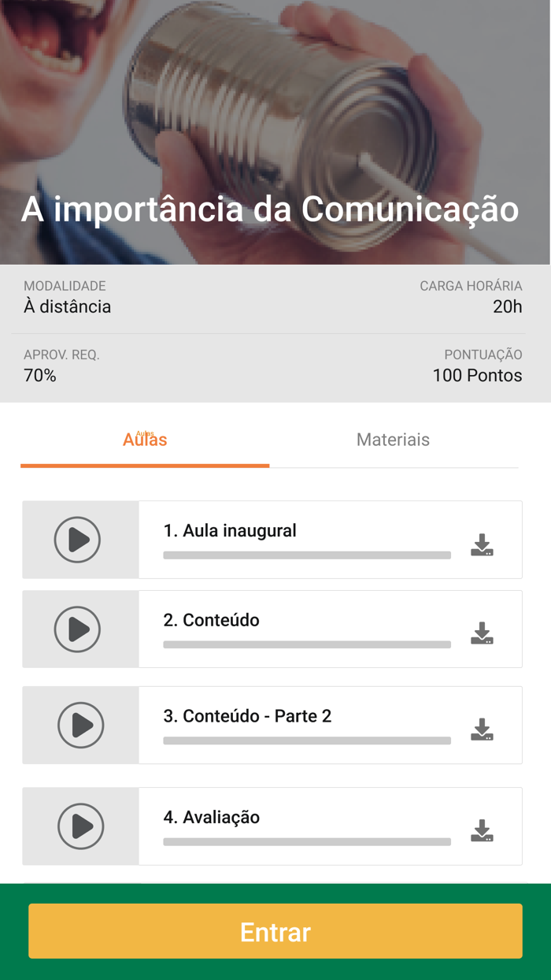Click the progress bar under Aula inaugural
The height and width of the screenshot is (980, 551).
tap(306, 555)
